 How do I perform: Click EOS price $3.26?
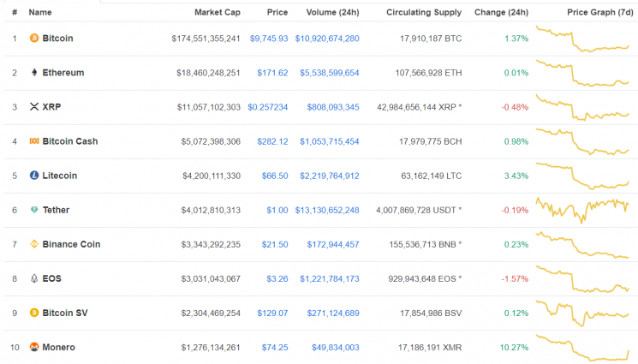click(277, 278)
